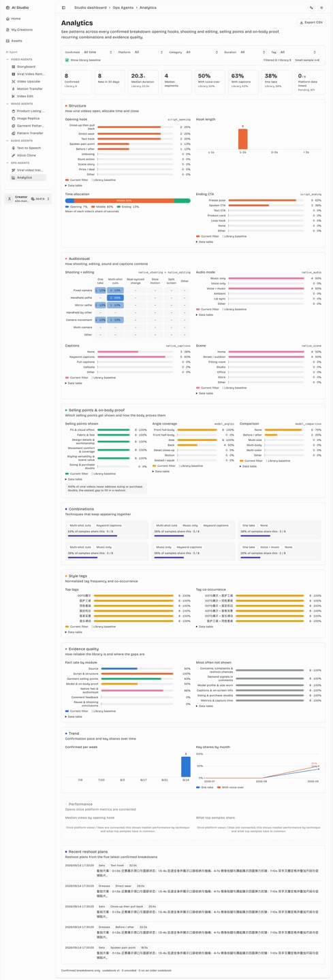The height and width of the screenshot is (980, 333).
Task: Click the Confirmed library stat card
Action: click(x=78, y=82)
